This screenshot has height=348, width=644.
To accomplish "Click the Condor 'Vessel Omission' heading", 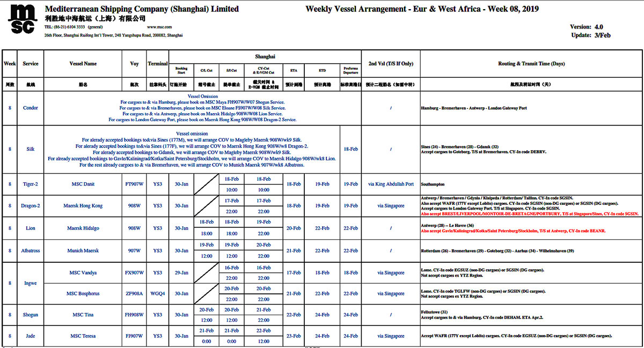I will coord(203,97).
